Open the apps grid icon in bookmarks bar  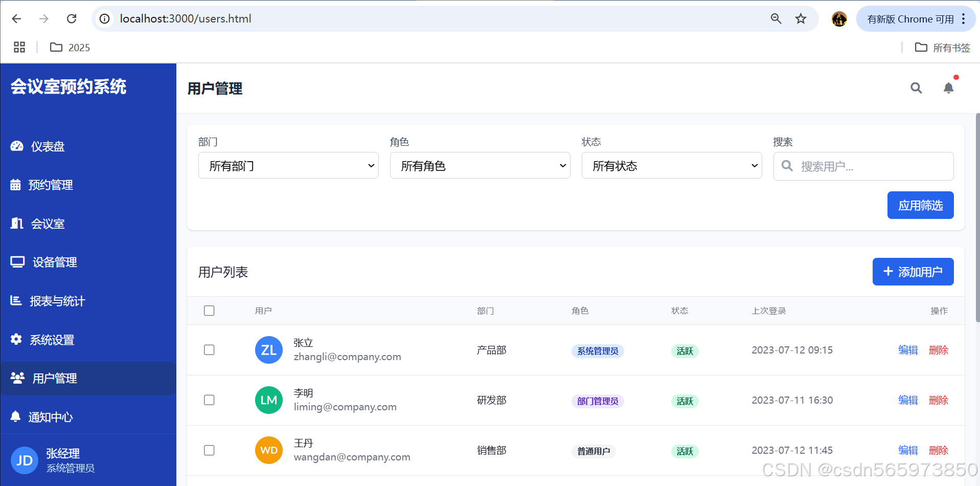(19, 47)
